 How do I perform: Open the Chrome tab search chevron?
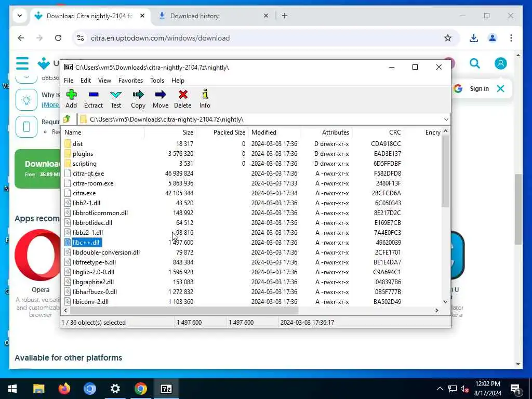tap(20, 16)
